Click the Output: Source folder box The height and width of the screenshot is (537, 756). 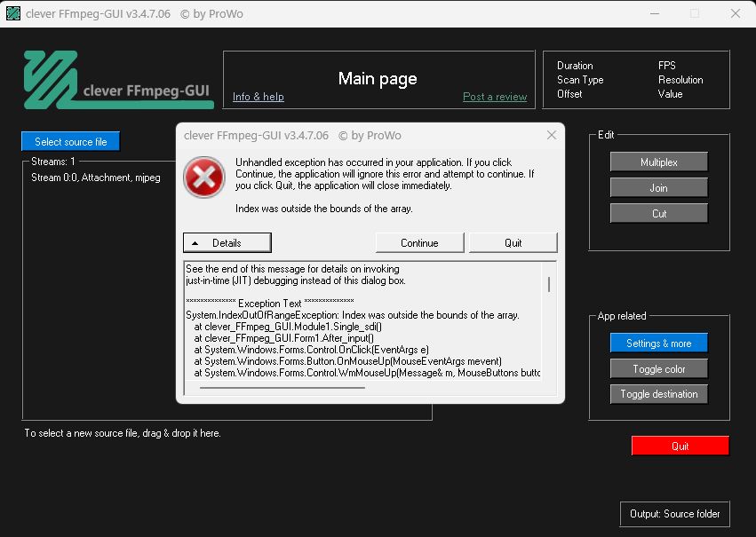674,514
